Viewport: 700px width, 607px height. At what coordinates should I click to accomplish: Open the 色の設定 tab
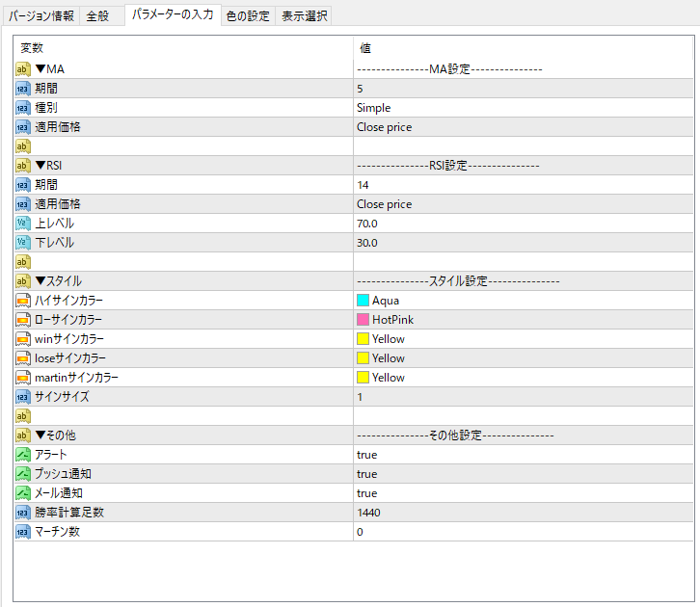[x=248, y=16]
